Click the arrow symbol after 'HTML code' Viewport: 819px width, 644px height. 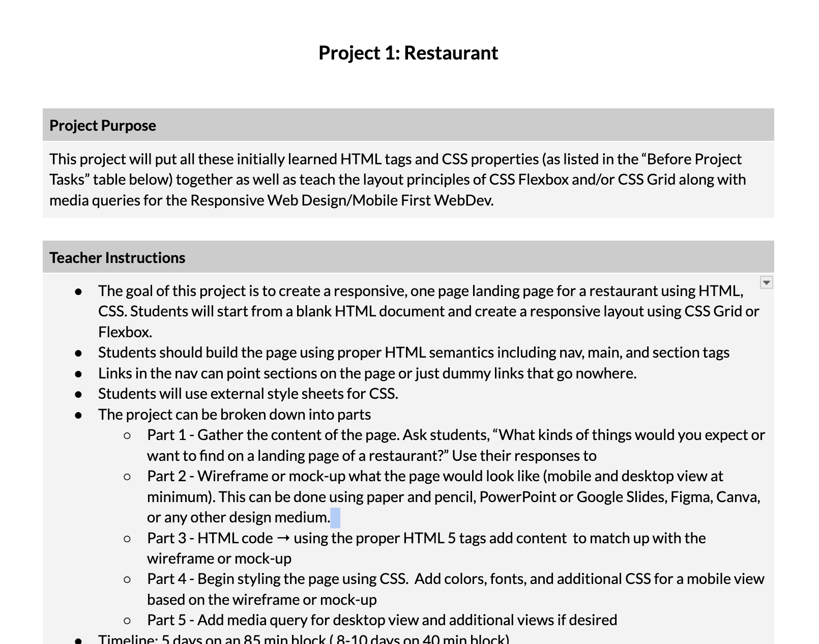[283, 538]
